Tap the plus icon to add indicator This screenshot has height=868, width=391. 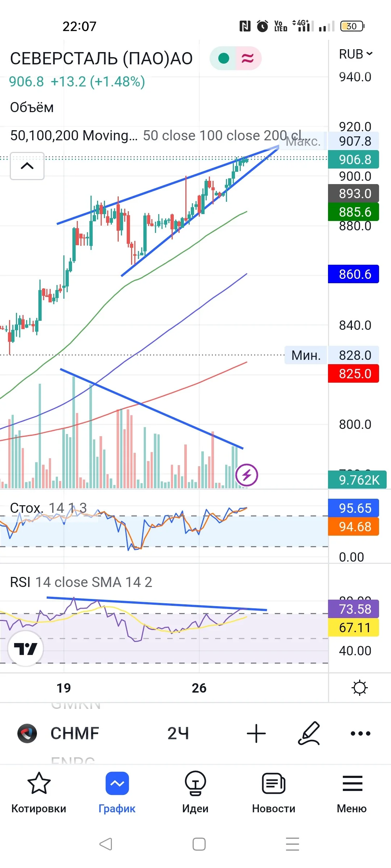(x=256, y=733)
